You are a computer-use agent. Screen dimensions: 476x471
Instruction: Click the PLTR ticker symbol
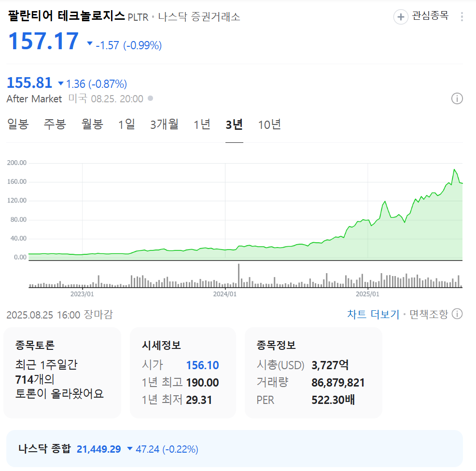point(138,17)
